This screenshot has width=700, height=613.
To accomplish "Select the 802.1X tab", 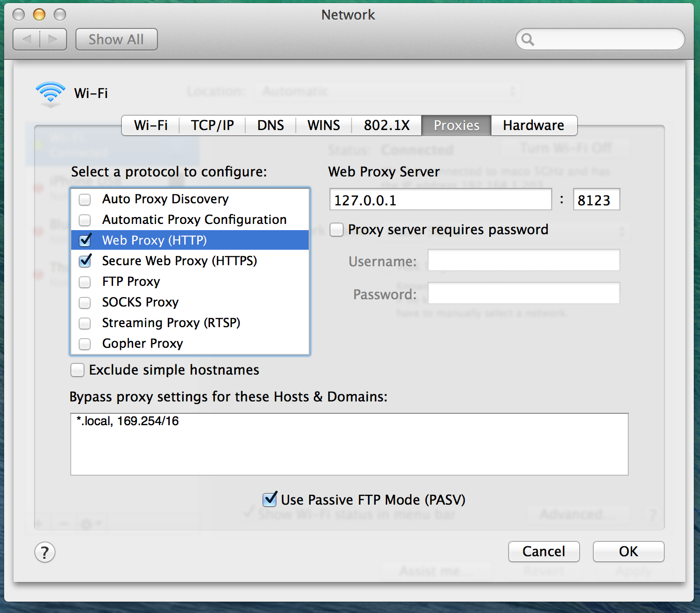I will [x=387, y=125].
